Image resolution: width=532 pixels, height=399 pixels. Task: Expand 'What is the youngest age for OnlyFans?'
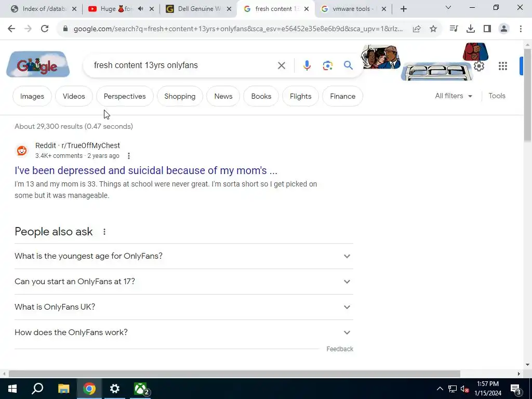tap(184, 256)
